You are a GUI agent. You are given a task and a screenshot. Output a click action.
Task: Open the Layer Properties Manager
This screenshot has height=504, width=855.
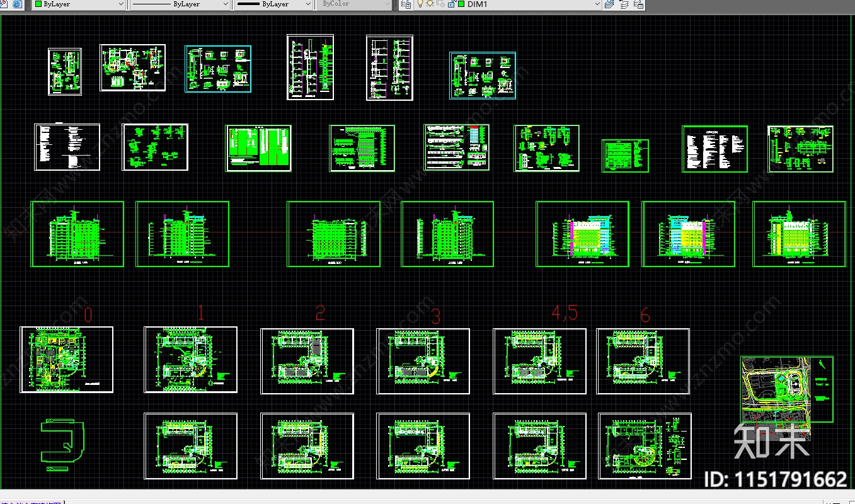click(x=406, y=4)
